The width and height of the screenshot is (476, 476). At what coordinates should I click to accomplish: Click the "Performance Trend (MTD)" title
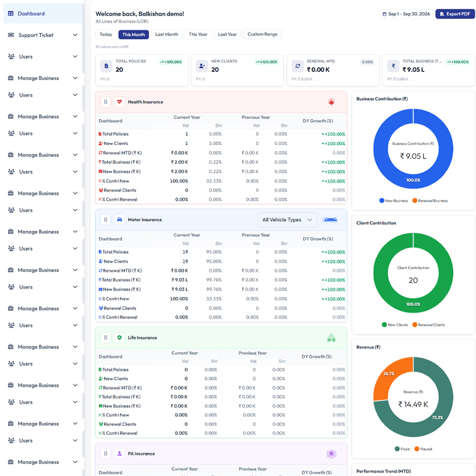(383, 471)
